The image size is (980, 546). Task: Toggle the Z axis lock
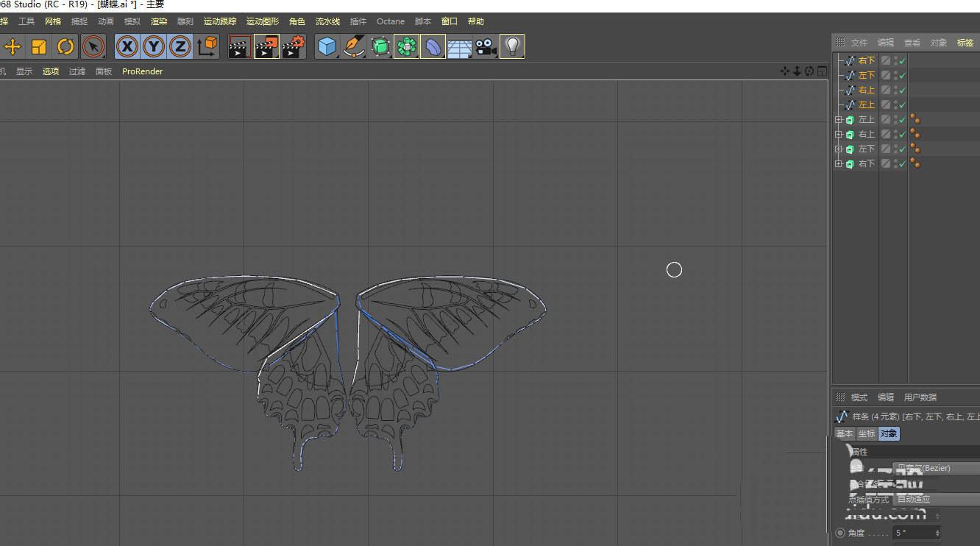180,47
